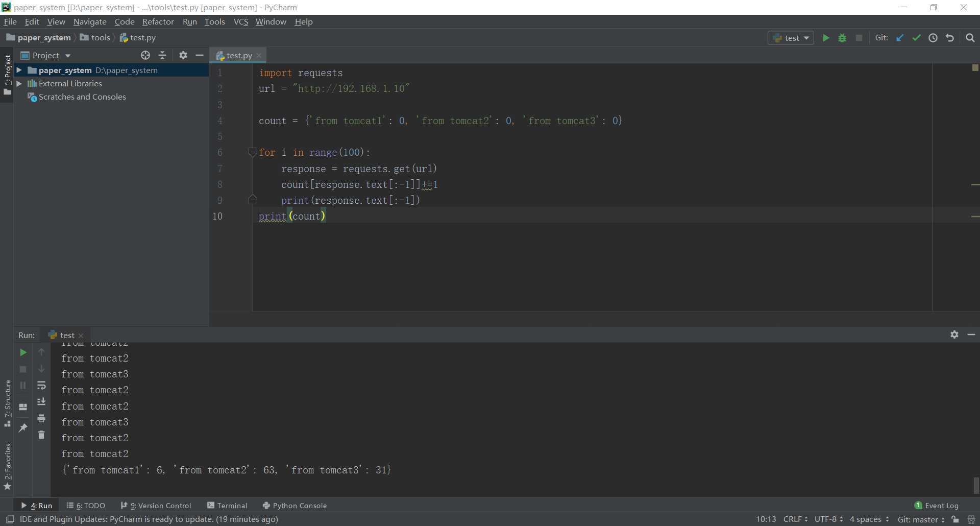This screenshot has height=526, width=980.
Task: Open the Tools menu
Action: (214, 21)
